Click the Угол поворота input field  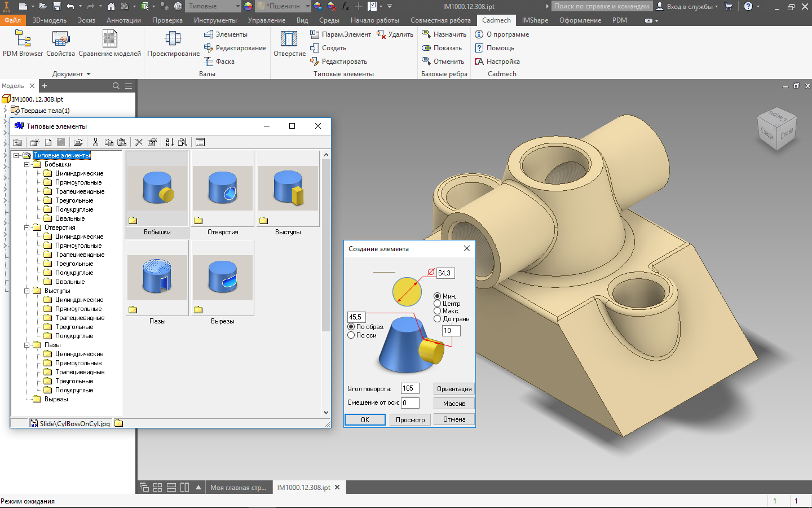point(410,389)
